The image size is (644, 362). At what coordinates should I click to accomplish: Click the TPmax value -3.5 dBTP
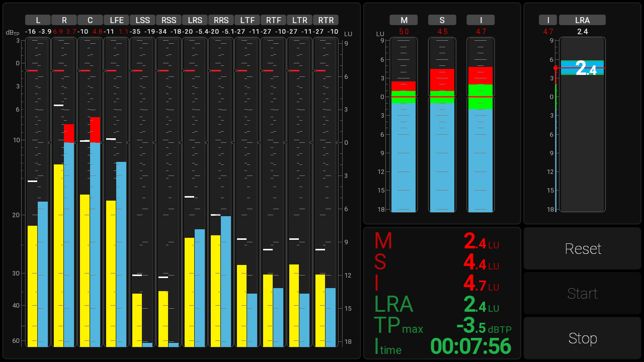point(483,326)
